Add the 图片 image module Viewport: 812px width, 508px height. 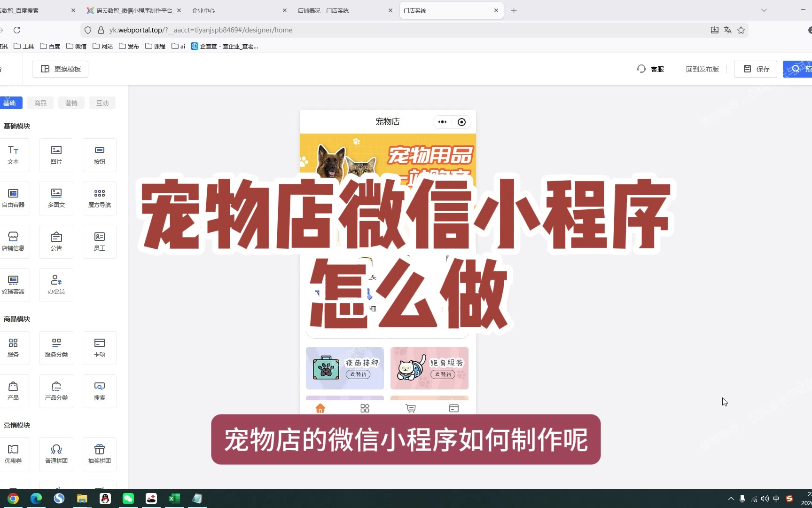coord(56,155)
